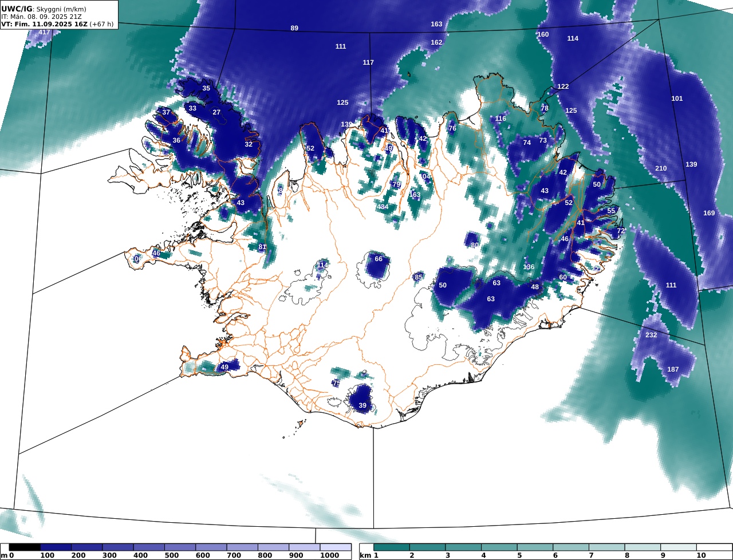This screenshot has width=733, height=560.
Task: Click the value 76 in north Iceland
Action: pyautogui.click(x=452, y=128)
